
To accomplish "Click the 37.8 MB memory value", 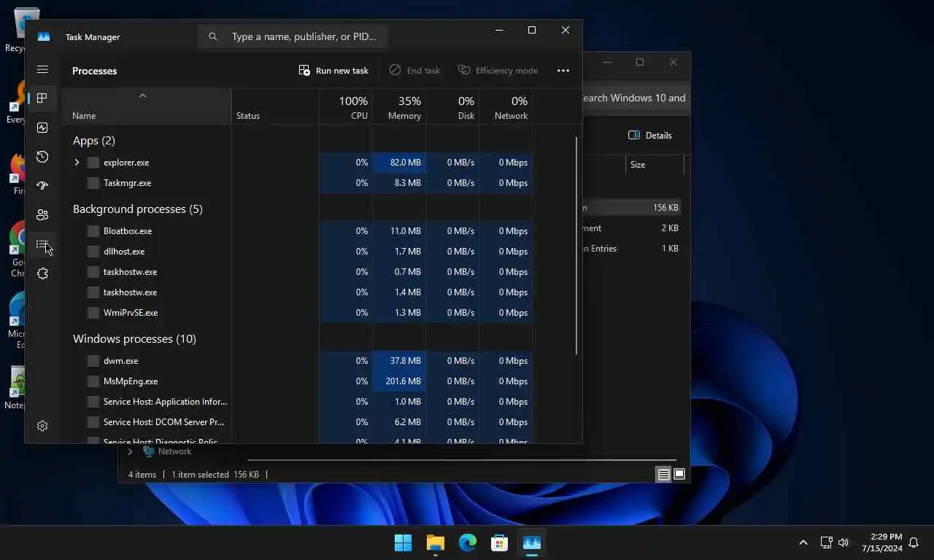I will [x=406, y=361].
